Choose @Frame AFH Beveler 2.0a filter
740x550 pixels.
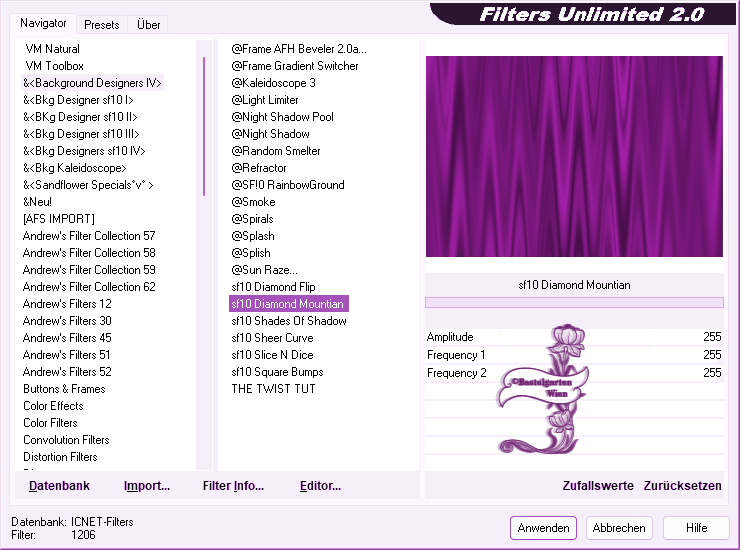click(299, 49)
